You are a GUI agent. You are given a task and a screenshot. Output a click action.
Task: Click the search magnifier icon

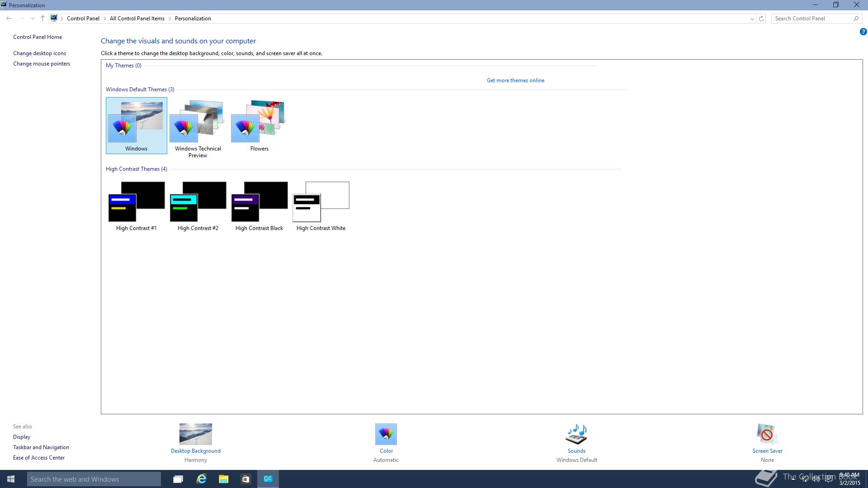(x=856, y=19)
